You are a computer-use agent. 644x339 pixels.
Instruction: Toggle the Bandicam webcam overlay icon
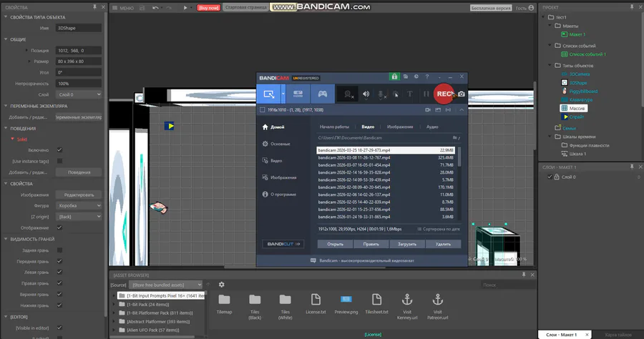[348, 94]
